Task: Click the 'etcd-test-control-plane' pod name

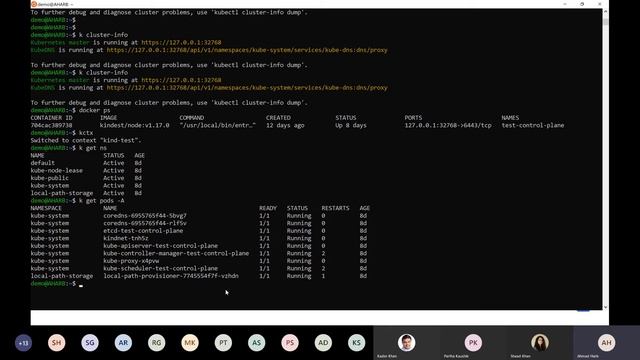Action: pyautogui.click(x=143, y=231)
